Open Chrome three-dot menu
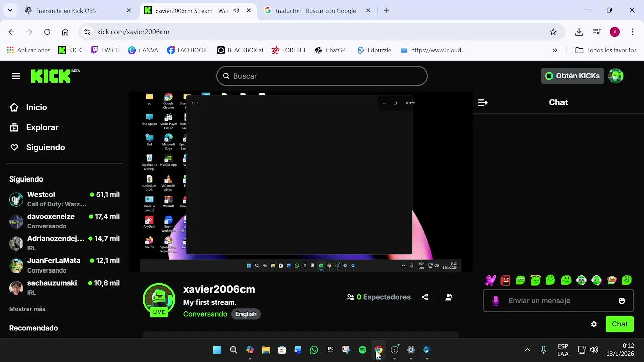 [x=633, y=32]
